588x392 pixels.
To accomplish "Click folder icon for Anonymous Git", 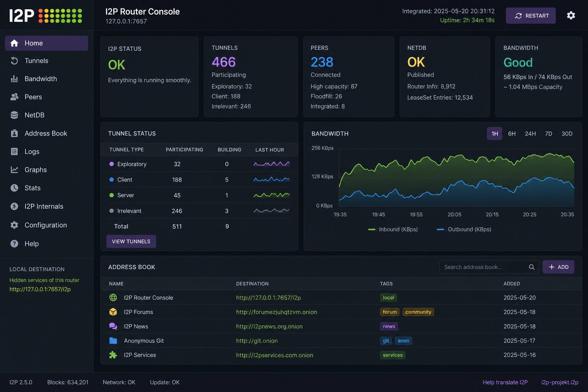I will (113, 341).
